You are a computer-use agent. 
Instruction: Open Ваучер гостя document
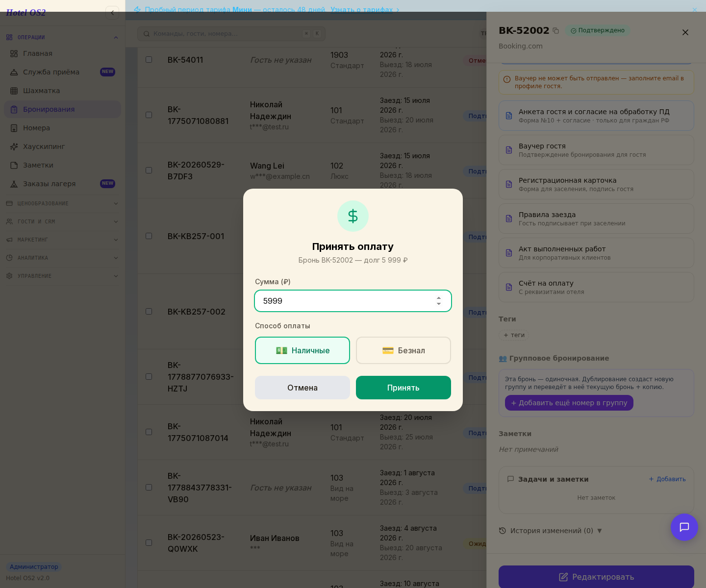click(x=596, y=150)
